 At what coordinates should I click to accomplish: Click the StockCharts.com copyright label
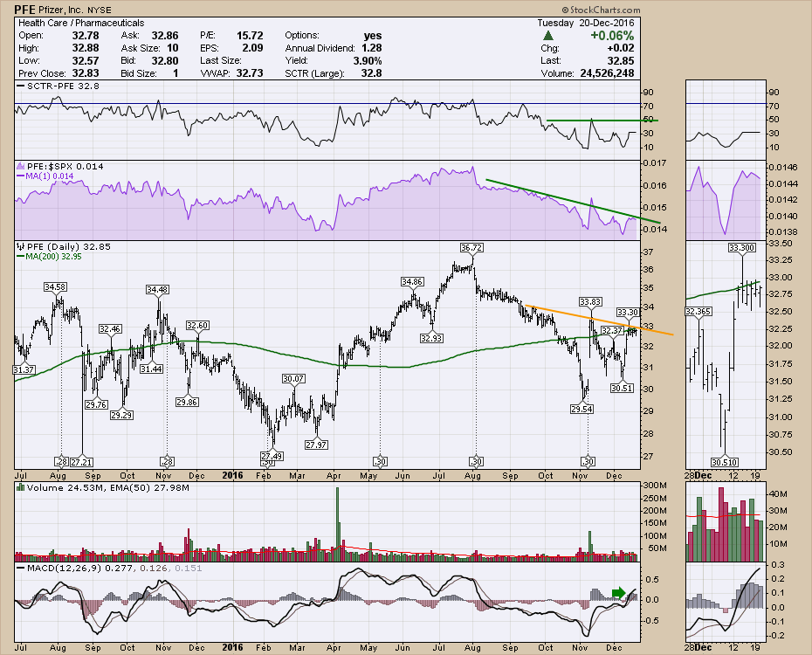pyautogui.click(x=602, y=10)
